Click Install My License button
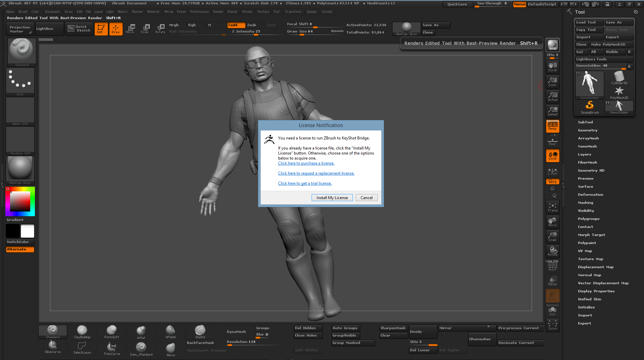The height and width of the screenshot is (360, 644). 332,198
